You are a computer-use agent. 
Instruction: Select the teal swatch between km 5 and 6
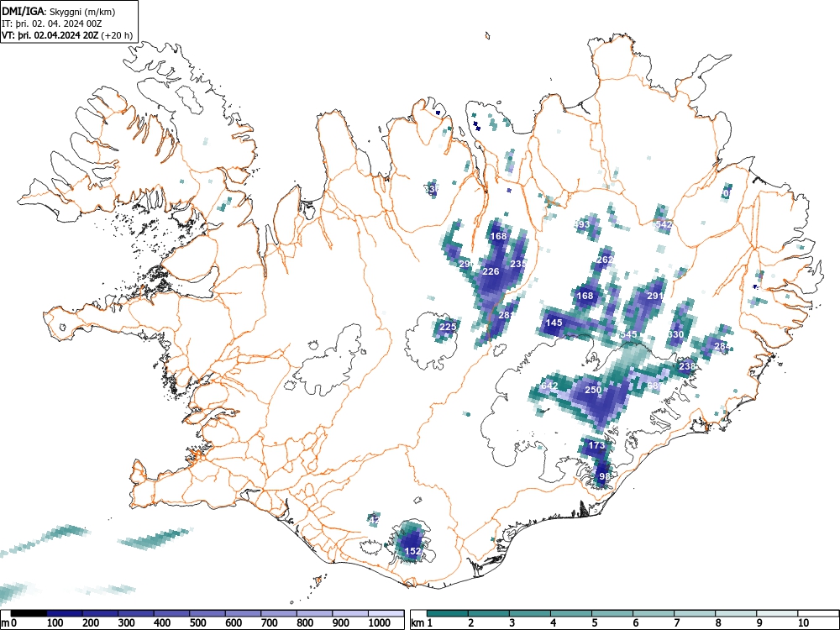(x=612, y=613)
